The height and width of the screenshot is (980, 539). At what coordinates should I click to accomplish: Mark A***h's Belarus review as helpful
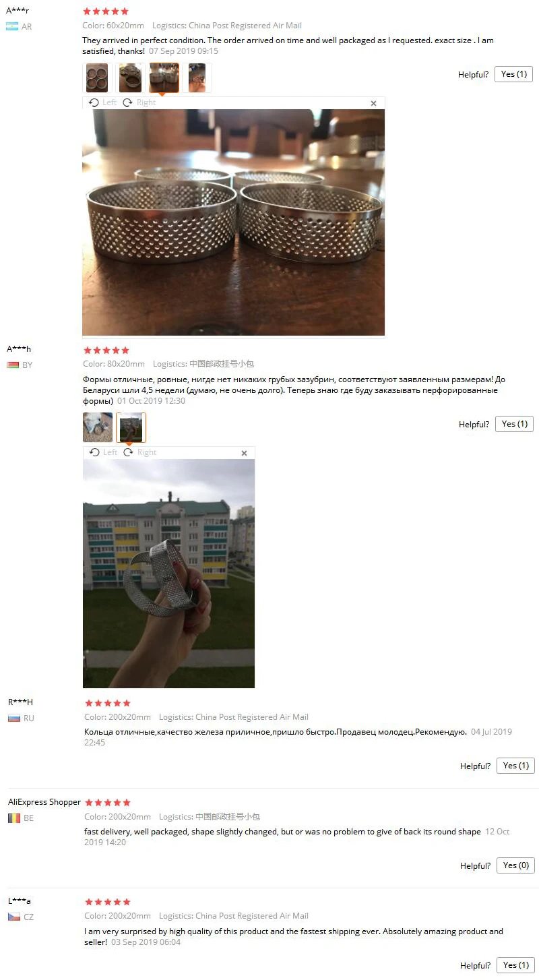pyautogui.click(x=515, y=424)
